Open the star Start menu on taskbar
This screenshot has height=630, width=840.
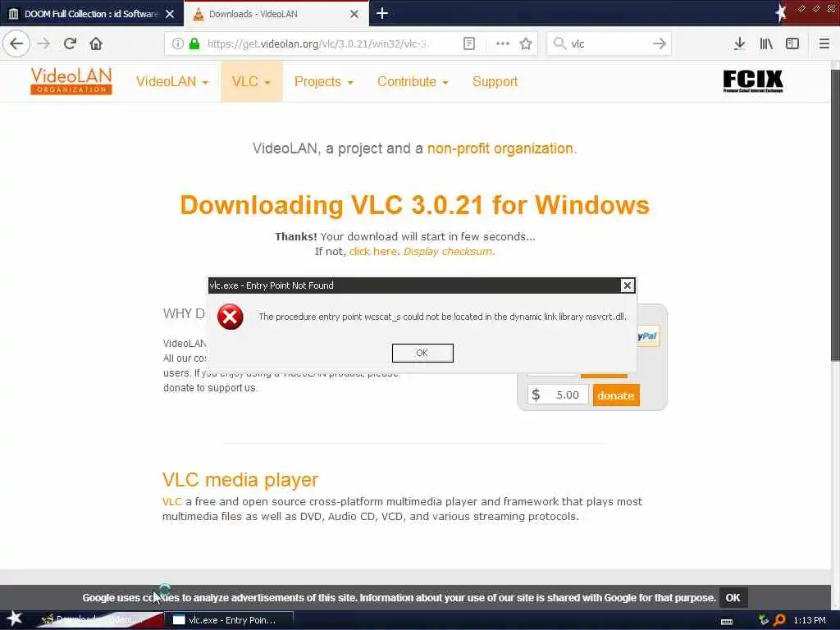(14, 619)
